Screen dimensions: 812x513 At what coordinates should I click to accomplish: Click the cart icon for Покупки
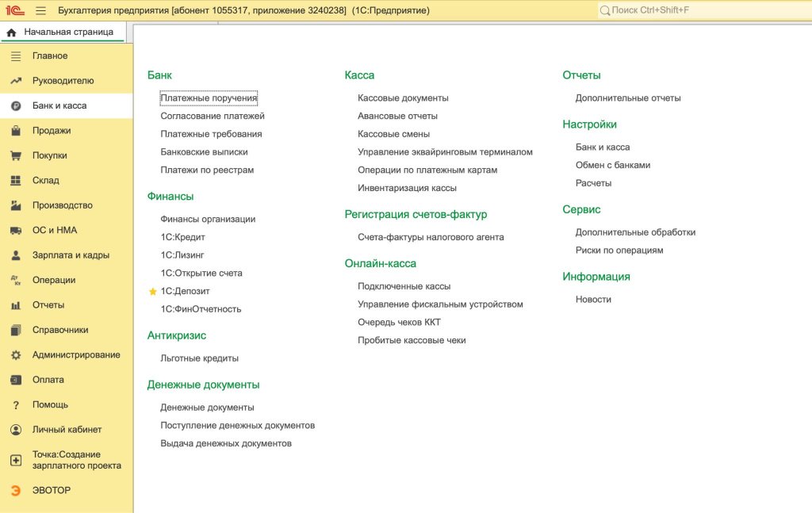click(x=16, y=155)
